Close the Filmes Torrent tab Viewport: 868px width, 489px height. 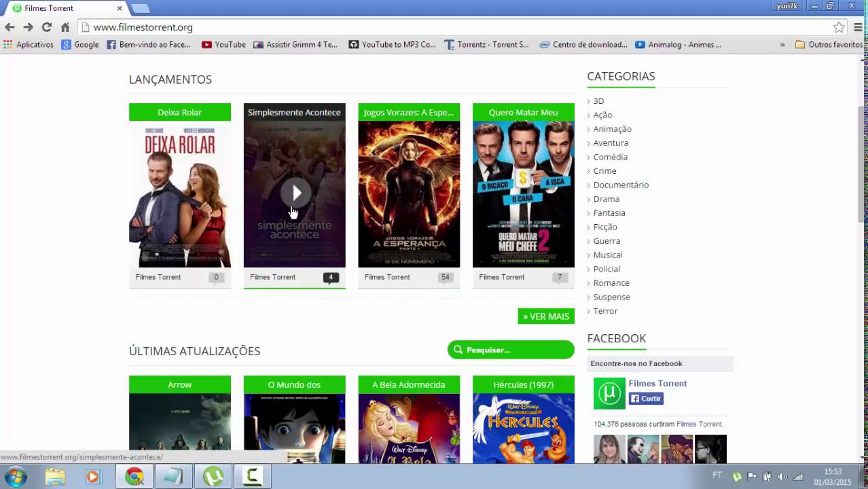coord(120,8)
